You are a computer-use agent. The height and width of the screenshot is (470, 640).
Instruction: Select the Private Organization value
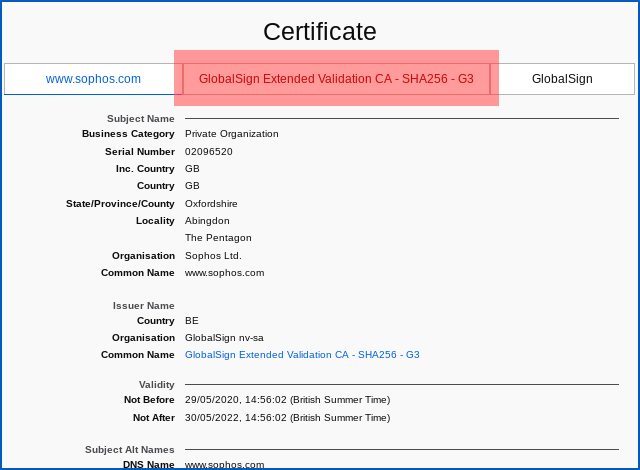point(231,134)
